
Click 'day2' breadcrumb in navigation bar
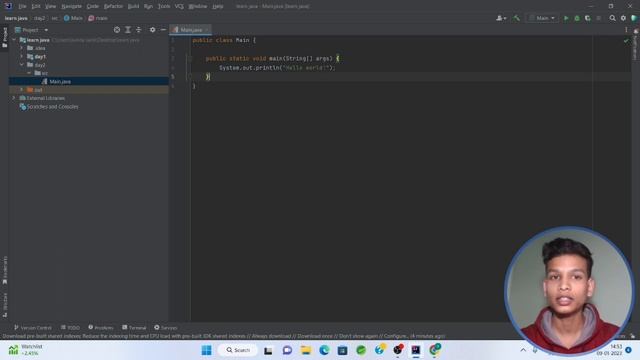click(x=39, y=18)
